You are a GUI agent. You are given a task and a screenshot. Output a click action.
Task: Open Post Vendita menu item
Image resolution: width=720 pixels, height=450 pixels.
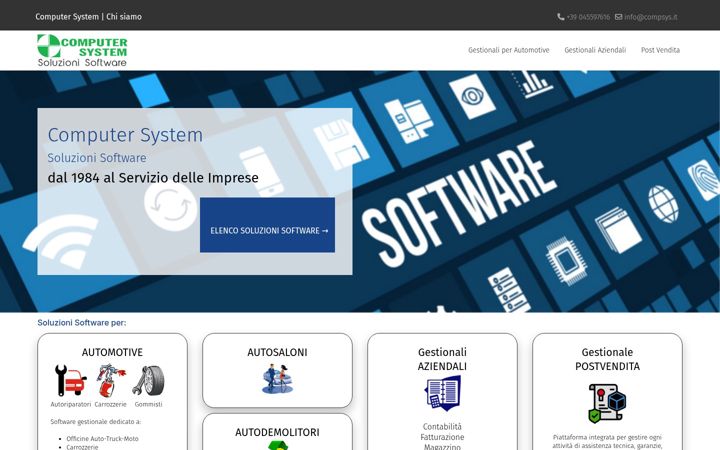[x=660, y=50]
